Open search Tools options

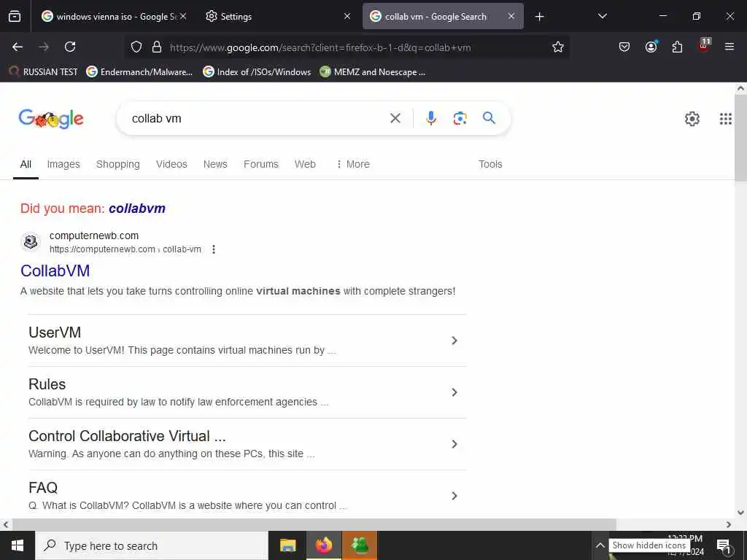tap(490, 164)
